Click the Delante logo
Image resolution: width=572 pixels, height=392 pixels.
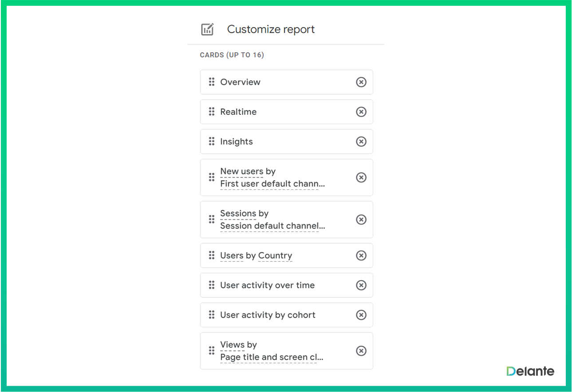pyautogui.click(x=530, y=371)
